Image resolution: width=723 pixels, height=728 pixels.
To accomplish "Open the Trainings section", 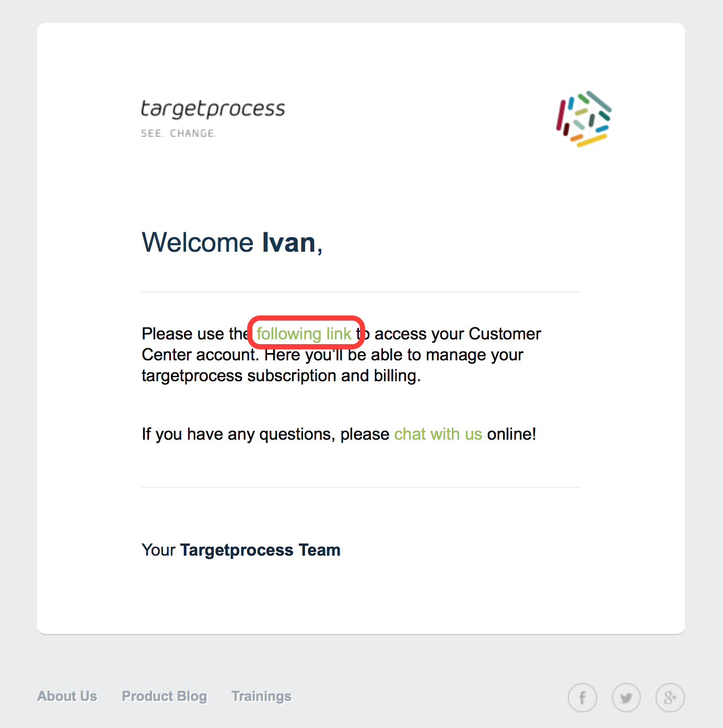I will pyautogui.click(x=261, y=696).
